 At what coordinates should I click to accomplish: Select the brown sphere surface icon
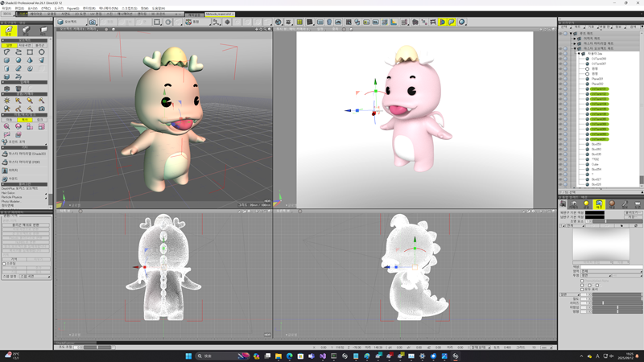611,204
